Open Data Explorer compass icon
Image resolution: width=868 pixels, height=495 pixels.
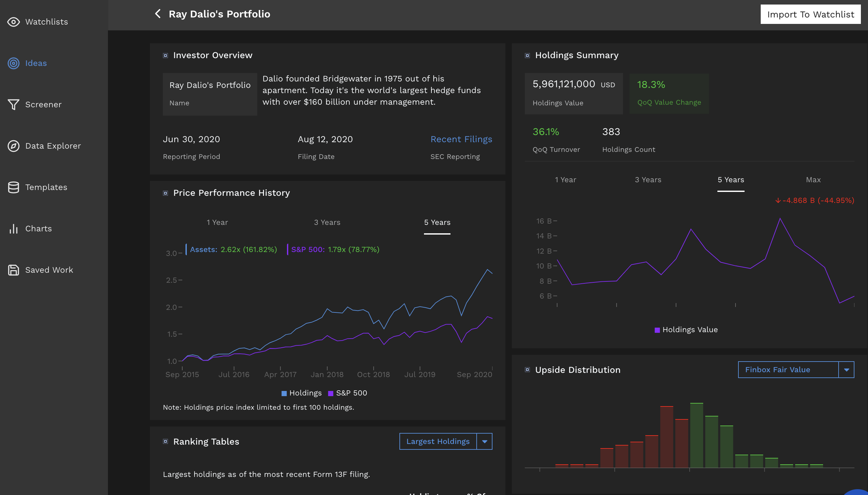coord(13,146)
